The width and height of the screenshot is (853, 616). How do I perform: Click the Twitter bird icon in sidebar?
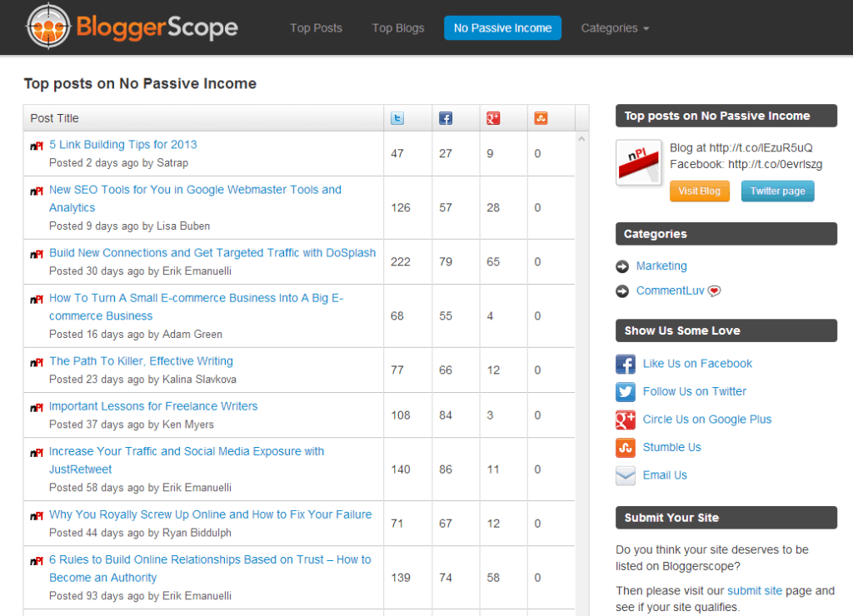pos(626,391)
